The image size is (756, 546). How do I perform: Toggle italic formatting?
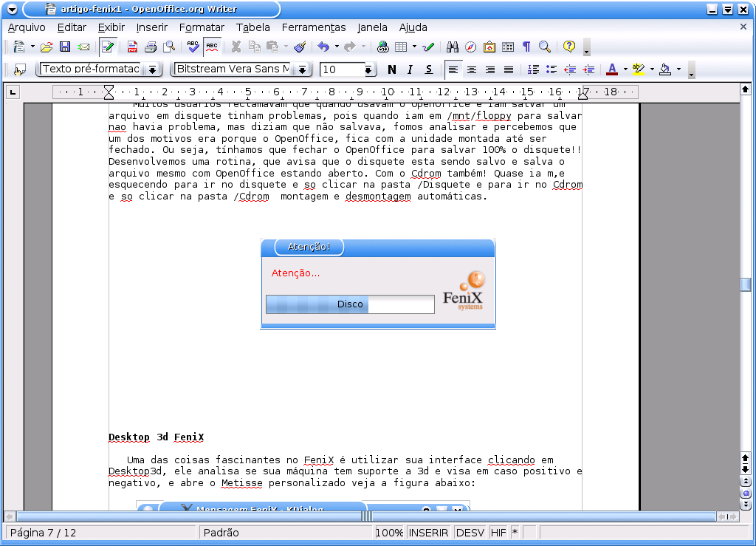point(410,70)
